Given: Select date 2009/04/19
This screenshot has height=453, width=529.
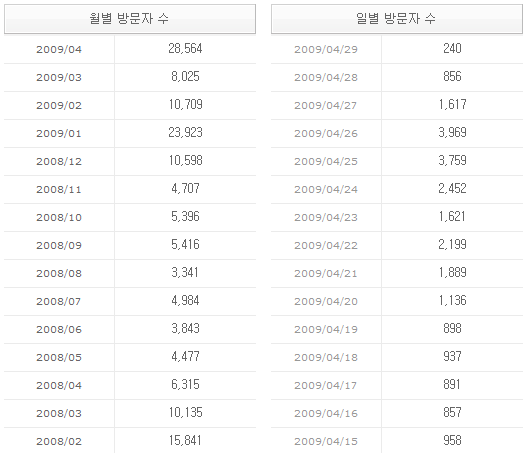Looking at the screenshot, I should [326, 330].
